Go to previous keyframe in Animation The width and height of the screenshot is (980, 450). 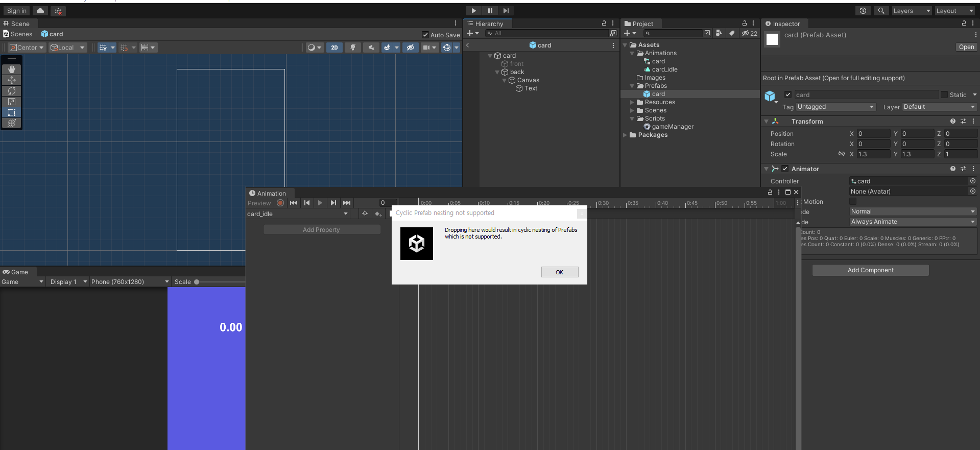(307, 203)
